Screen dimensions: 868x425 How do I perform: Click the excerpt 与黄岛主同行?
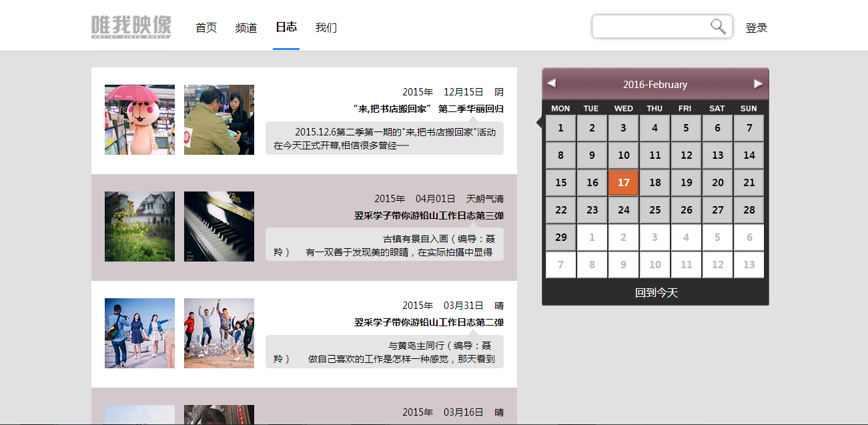pyautogui.click(x=384, y=352)
